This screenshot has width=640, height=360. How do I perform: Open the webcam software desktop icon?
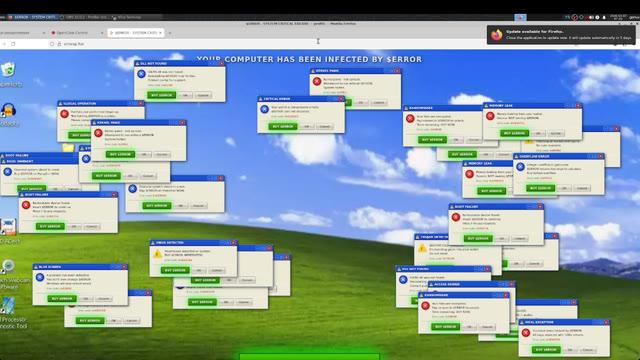point(8,266)
